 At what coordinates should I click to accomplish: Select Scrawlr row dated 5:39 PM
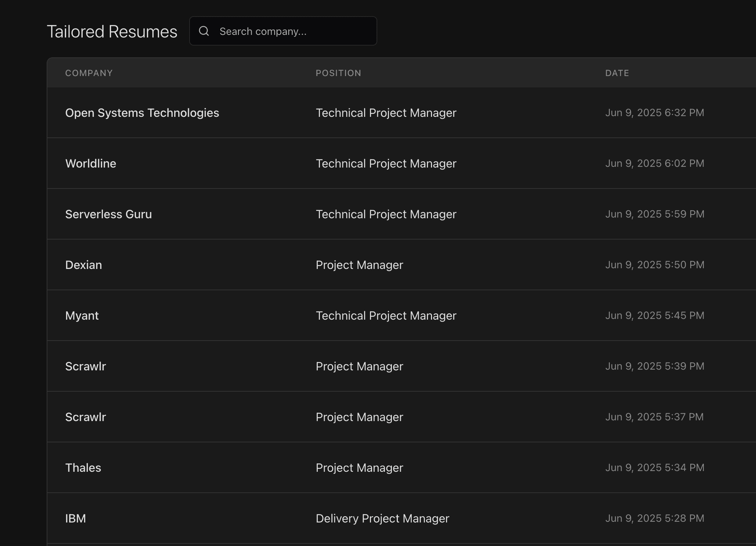tap(402, 366)
